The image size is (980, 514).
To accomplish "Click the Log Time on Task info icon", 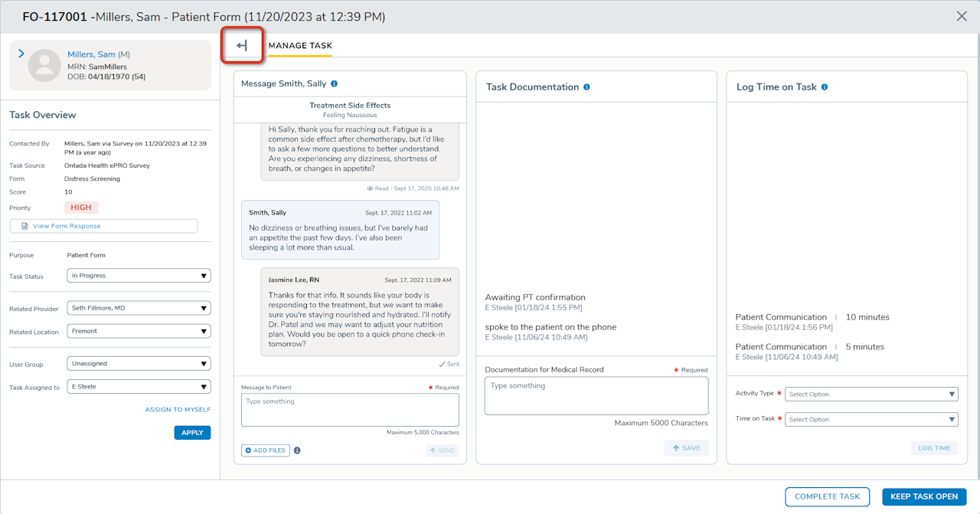I will (x=824, y=87).
